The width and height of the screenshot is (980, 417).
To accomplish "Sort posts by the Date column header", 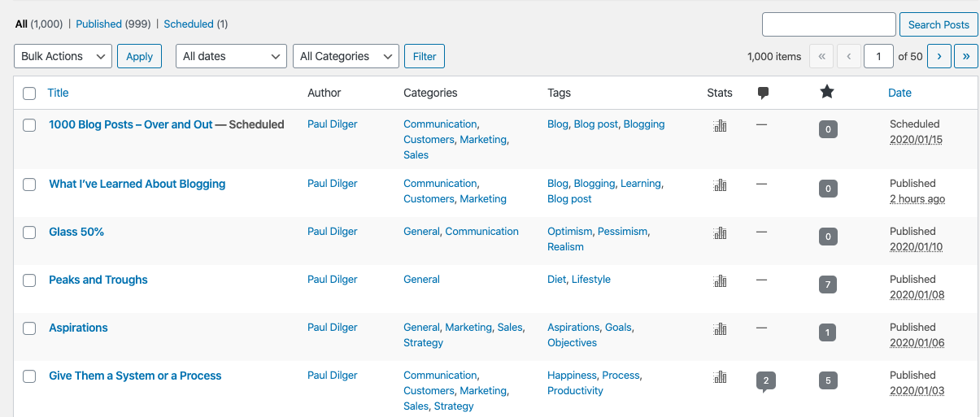I will [x=899, y=93].
